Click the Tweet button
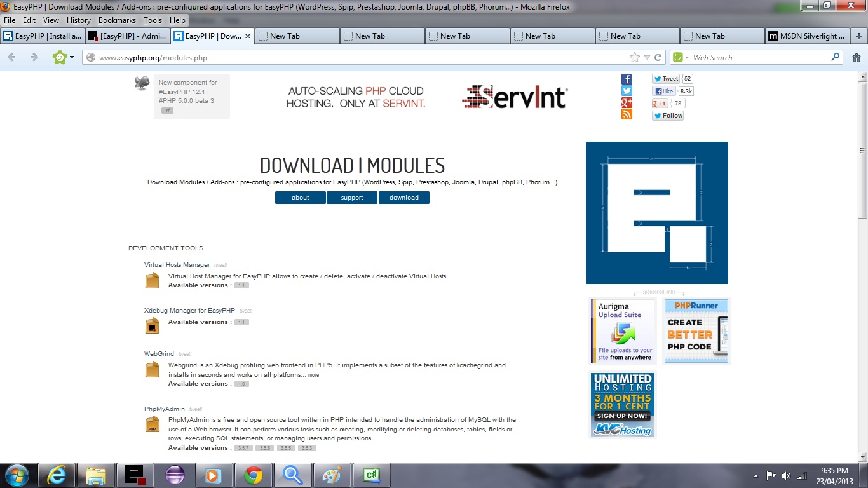Screen dimensions: 868x488 tap(666, 79)
